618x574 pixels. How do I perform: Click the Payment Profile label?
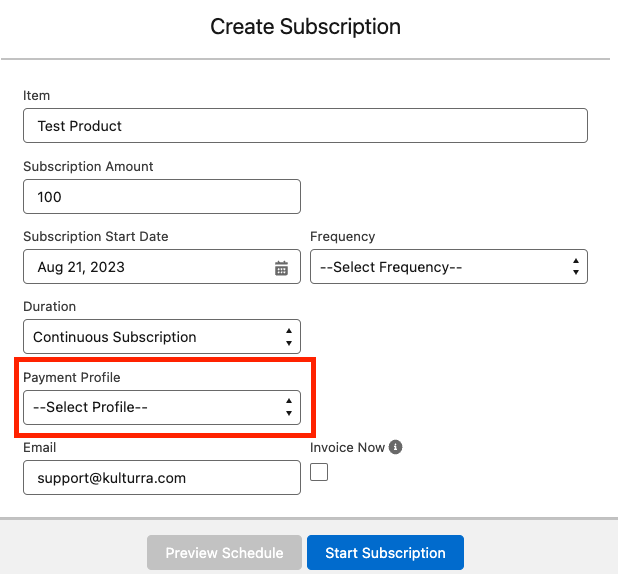[71, 377]
